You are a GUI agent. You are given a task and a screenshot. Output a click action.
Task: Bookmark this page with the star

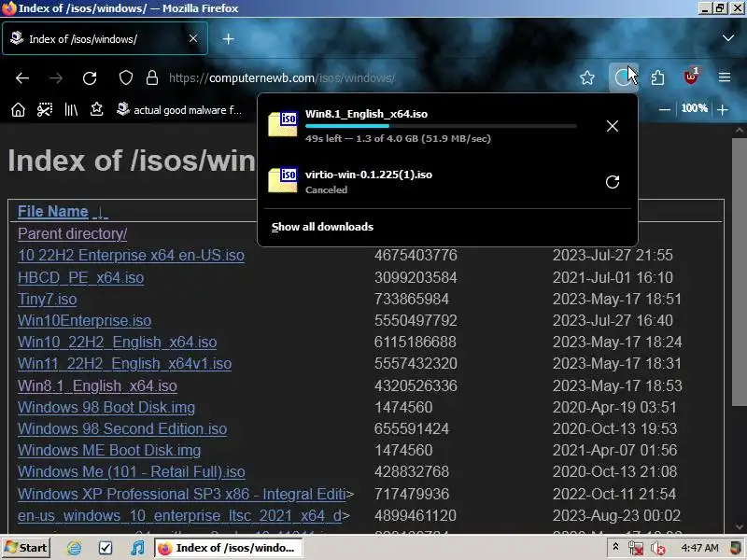tap(587, 77)
